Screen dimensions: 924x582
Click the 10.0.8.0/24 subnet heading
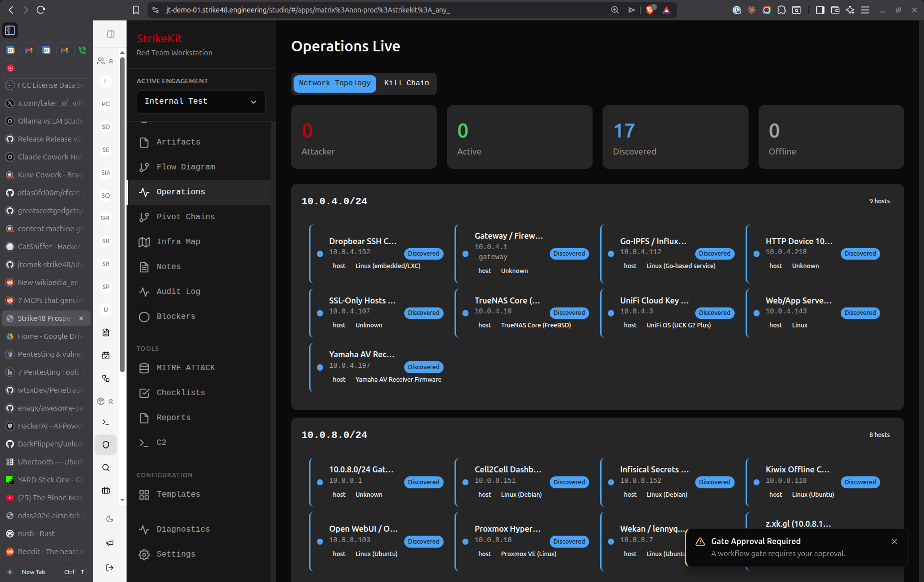334,435
